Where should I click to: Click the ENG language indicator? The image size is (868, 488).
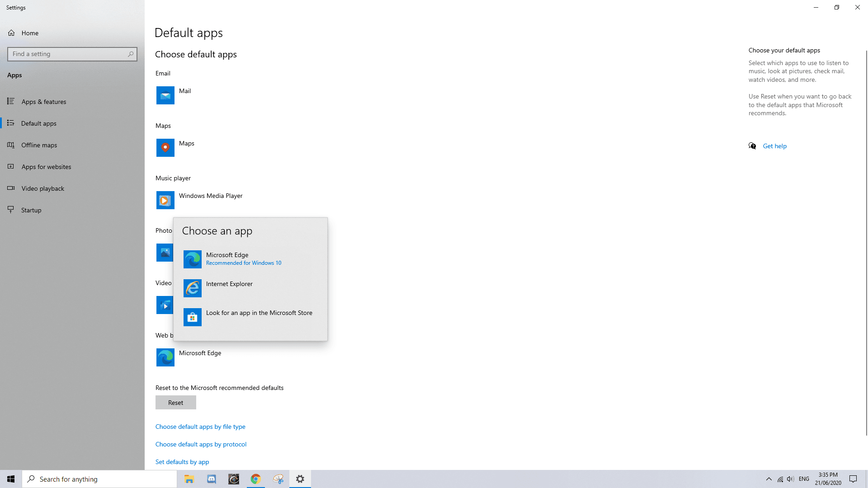804,479
